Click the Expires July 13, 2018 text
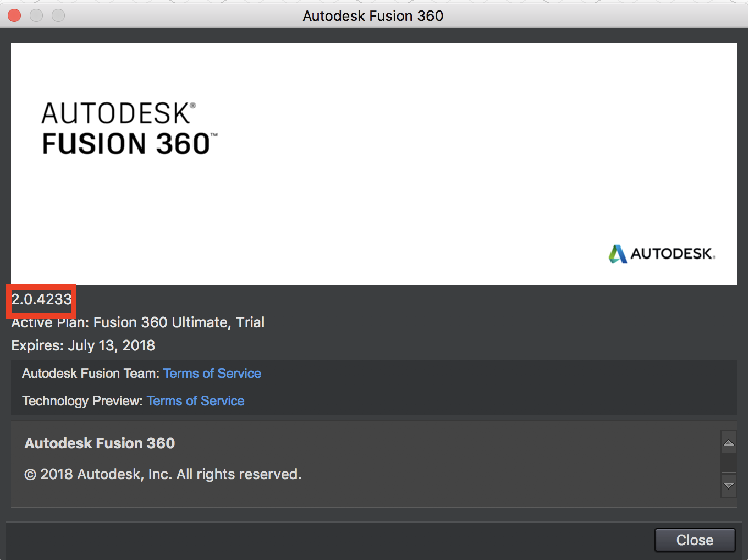The height and width of the screenshot is (560, 748). coord(83,345)
